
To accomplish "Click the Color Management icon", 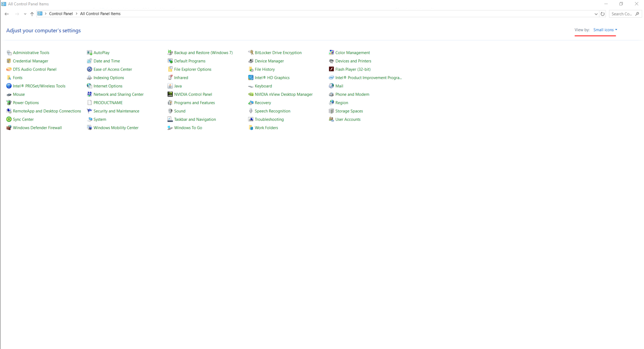I will click(332, 53).
